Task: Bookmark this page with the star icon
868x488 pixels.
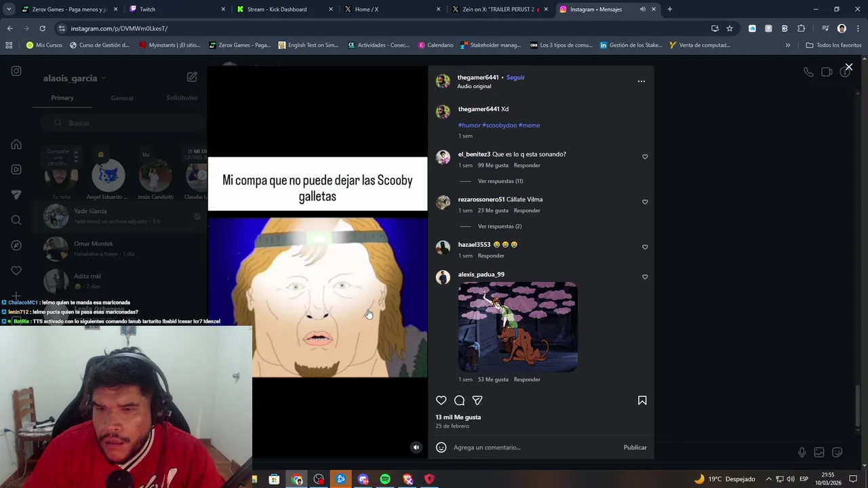Action: 730,28
